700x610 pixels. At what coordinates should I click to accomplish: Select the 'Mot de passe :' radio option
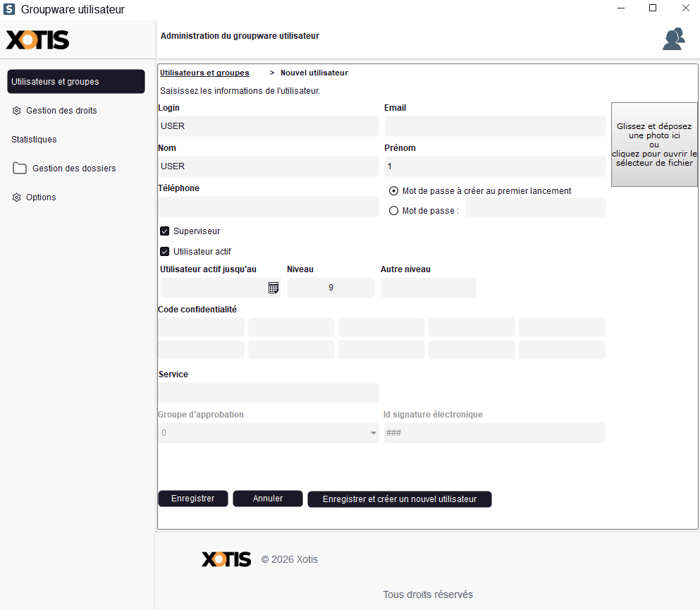point(394,210)
